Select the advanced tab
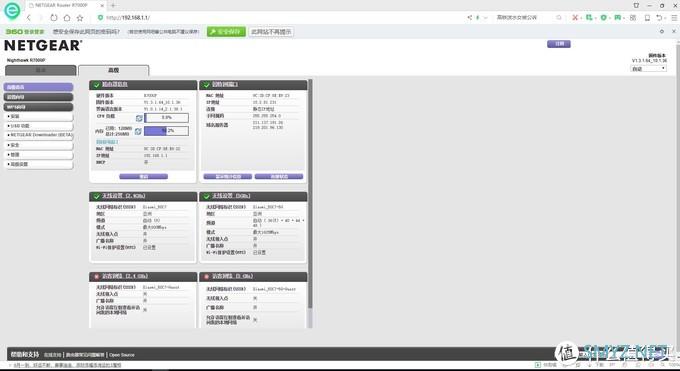Viewport: 680px width, 371px height. click(114, 70)
